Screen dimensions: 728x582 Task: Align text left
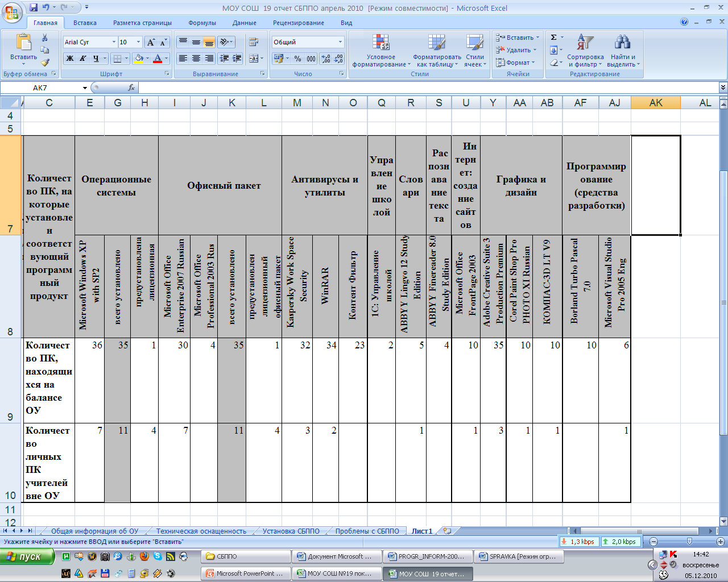[x=183, y=58]
